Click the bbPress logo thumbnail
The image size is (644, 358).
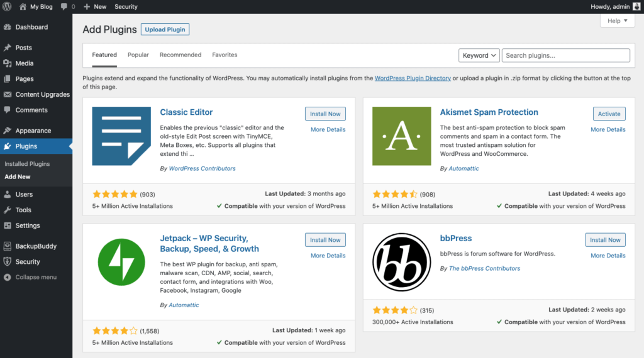tap(401, 262)
